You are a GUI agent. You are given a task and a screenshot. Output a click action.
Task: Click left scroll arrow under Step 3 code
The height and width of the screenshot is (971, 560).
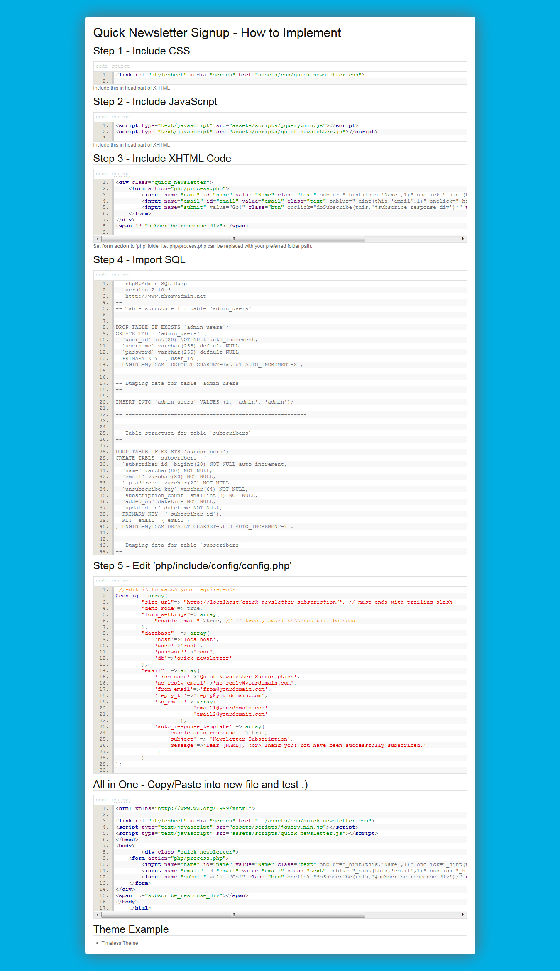tap(97, 239)
